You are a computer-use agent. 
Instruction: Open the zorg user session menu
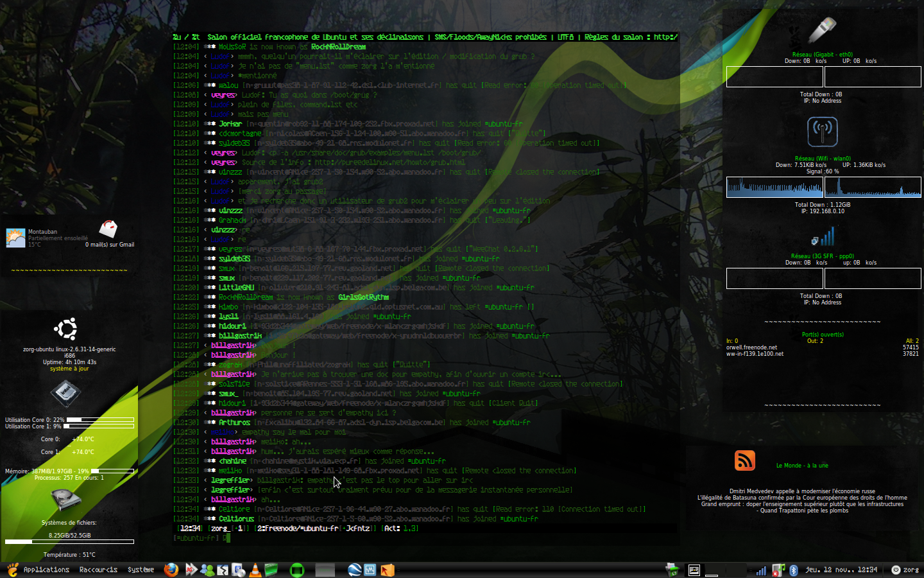click(x=905, y=570)
